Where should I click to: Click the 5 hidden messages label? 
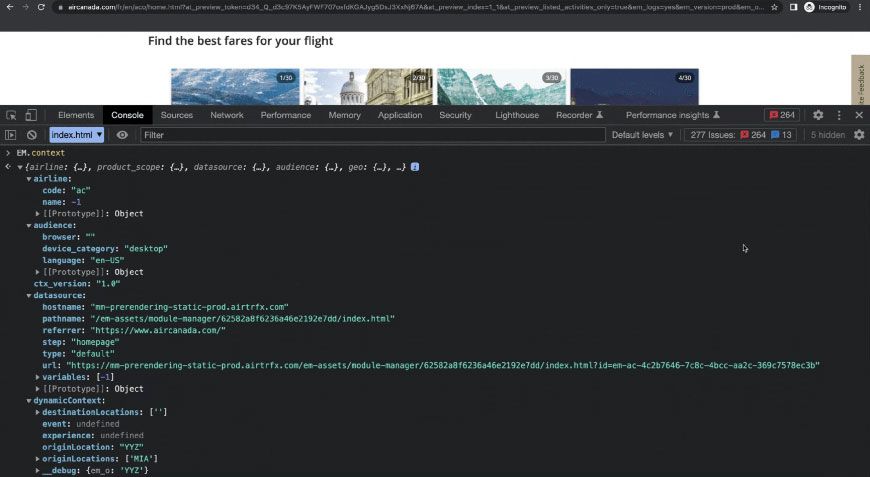point(827,135)
